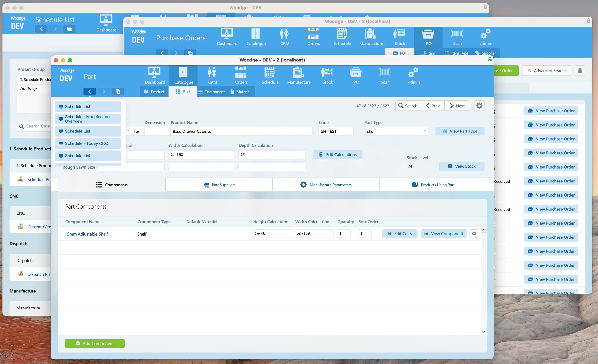Open the component row gear options
The image size is (598, 364).
click(x=474, y=233)
